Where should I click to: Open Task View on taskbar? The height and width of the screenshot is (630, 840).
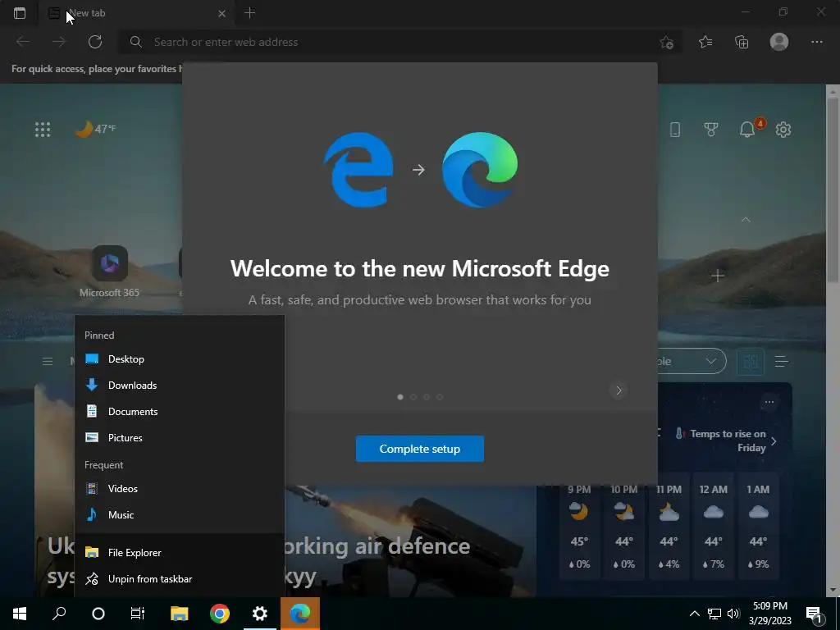pos(138,614)
